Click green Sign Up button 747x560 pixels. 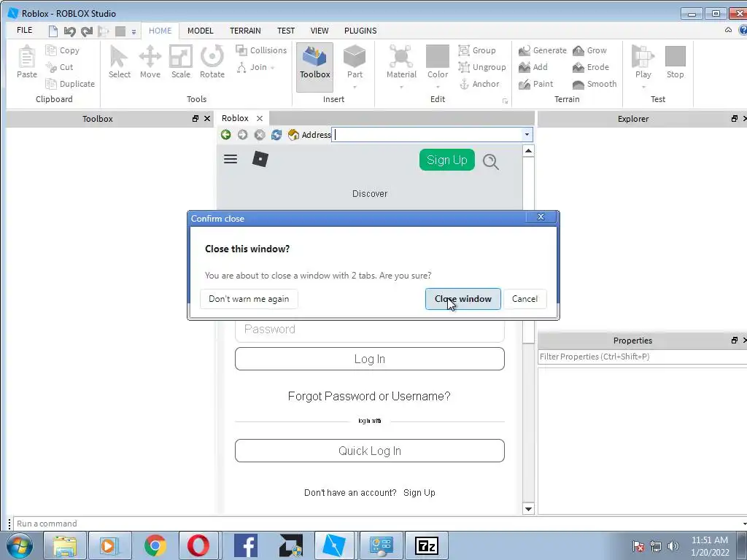click(x=447, y=160)
